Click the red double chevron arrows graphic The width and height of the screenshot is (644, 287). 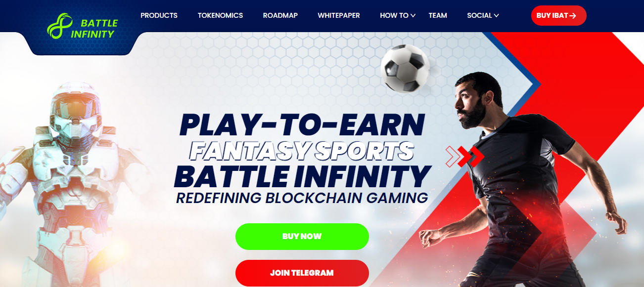pos(464,156)
